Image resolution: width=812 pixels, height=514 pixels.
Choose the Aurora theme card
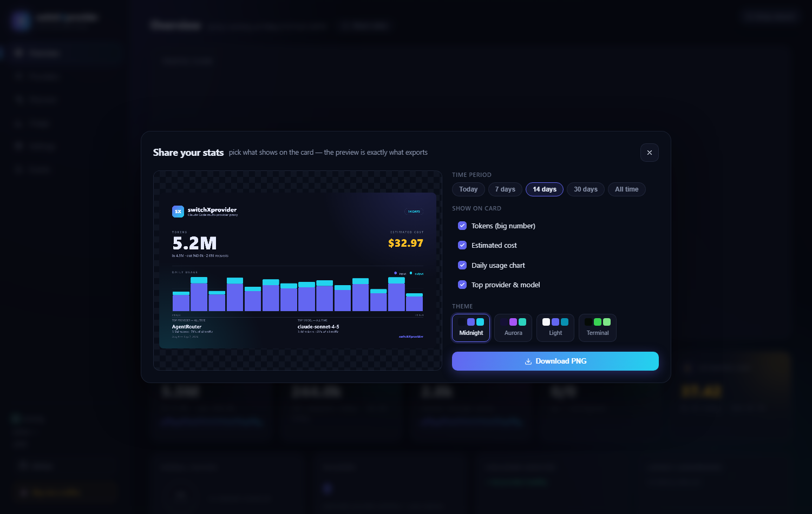pyautogui.click(x=513, y=328)
